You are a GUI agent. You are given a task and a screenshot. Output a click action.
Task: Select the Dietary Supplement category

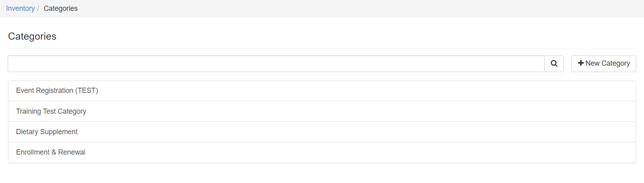(47, 132)
